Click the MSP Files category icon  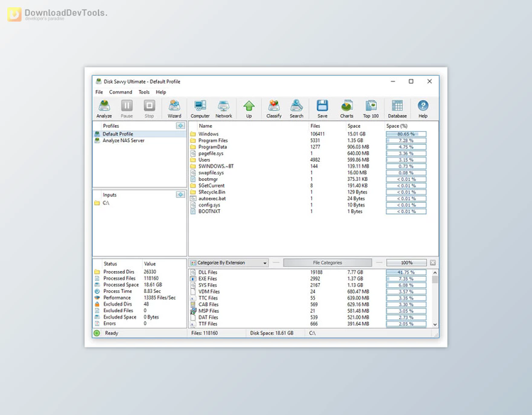click(193, 311)
